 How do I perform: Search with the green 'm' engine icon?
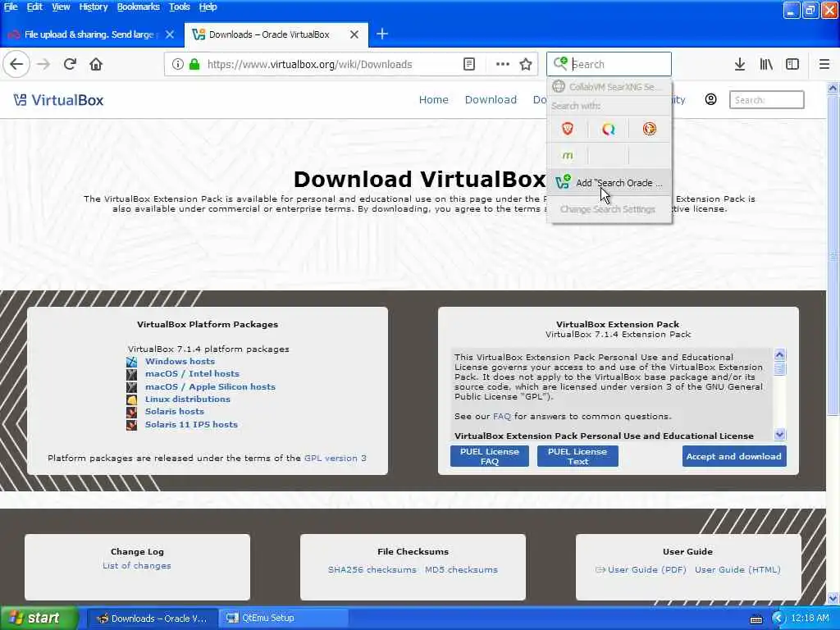(x=568, y=155)
